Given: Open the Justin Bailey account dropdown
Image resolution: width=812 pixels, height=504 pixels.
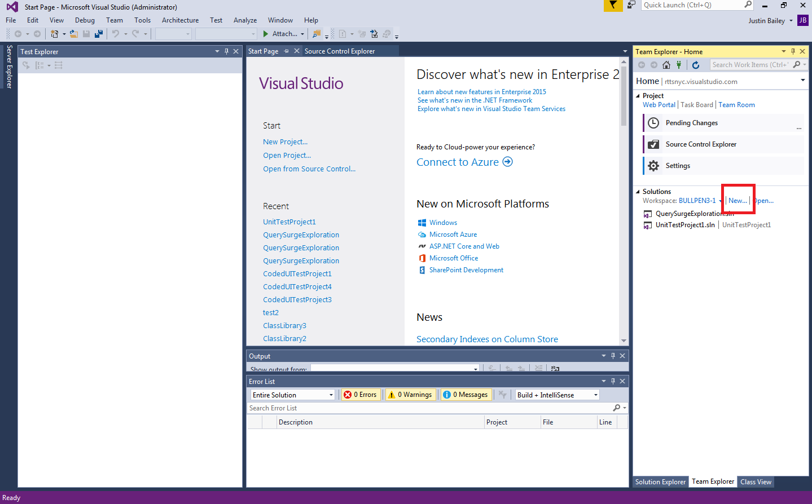Looking at the screenshot, I should pyautogui.click(x=791, y=20).
